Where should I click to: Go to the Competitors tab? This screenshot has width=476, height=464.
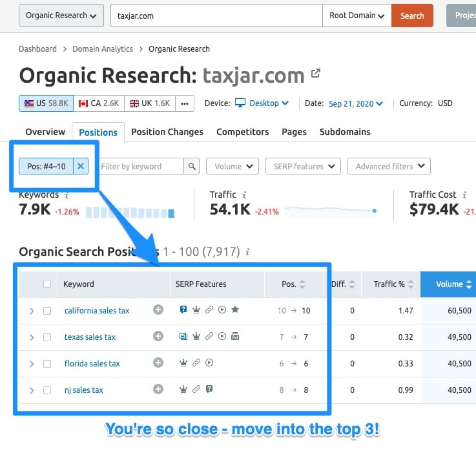pyautogui.click(x=243, y=132)
